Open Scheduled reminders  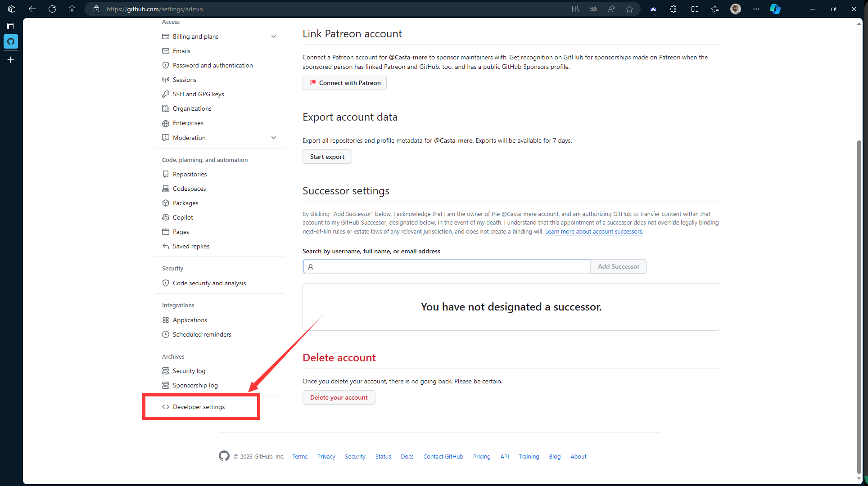tap(202, 334)
